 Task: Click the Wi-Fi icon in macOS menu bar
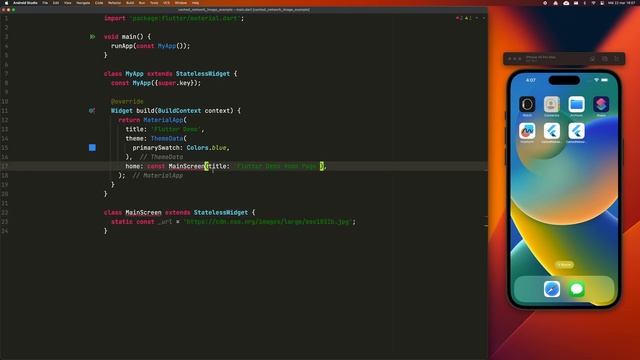tap(593, 3)
